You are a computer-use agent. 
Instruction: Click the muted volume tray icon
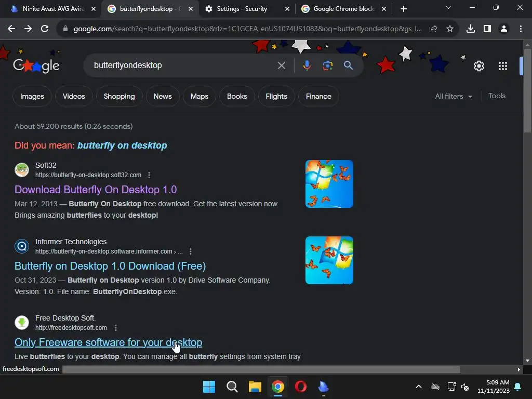pyautogui.click(x=465, y=387)
